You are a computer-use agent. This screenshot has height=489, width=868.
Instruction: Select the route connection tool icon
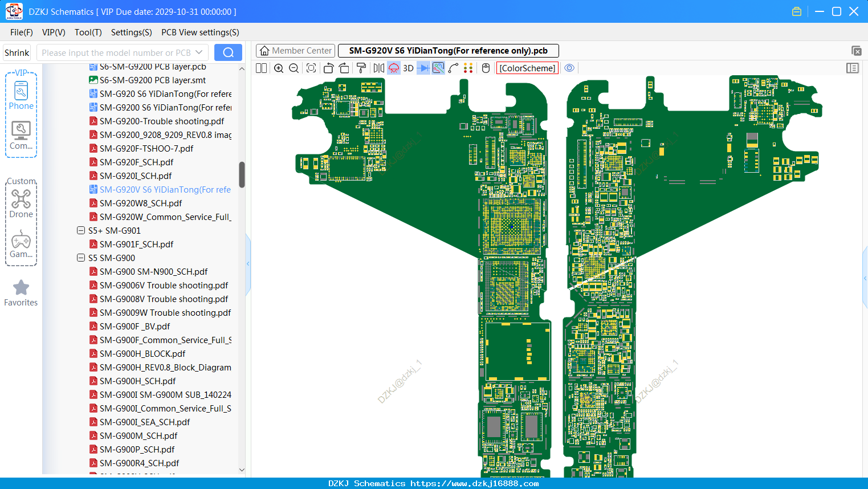point(454,68)
